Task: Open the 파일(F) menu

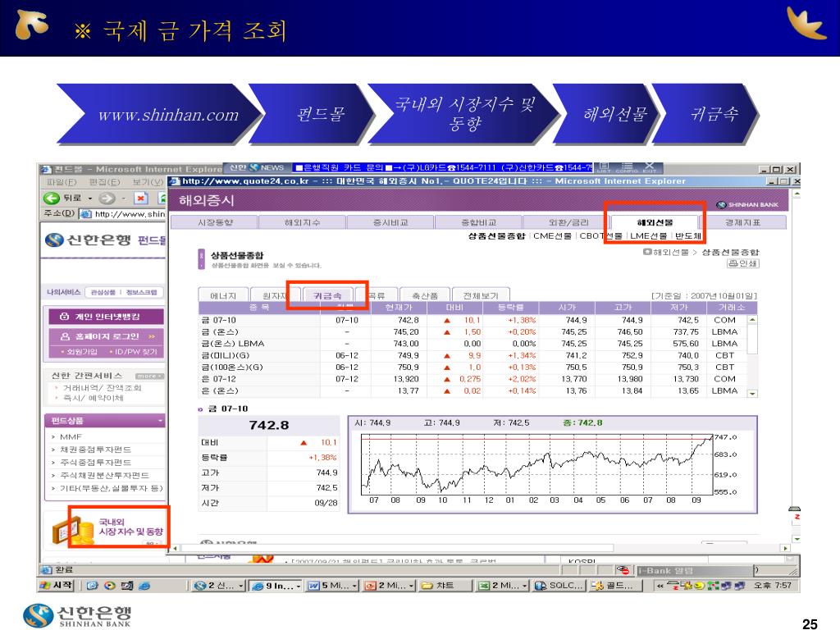Action: (x=62, y=182)
